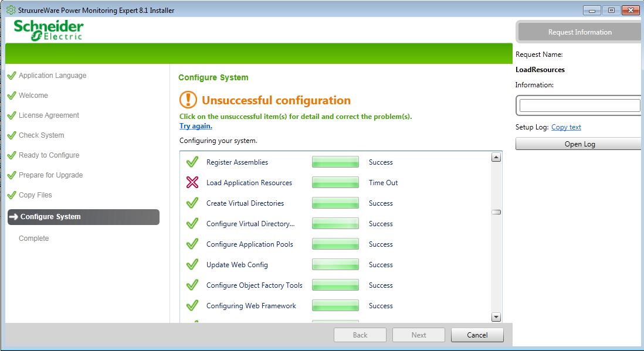Image resolution: width=644 pixels, height=351 pixels.
Task: Click check icon beside Welcome step
Action: [12, 96]
